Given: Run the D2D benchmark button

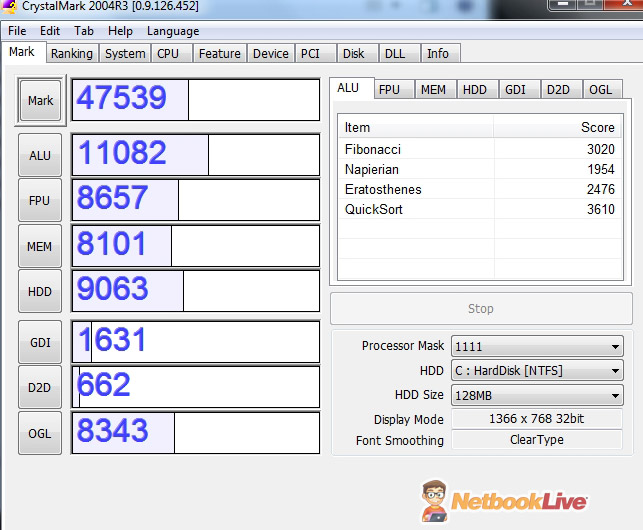Looking at the screenshot, I should [40, 387].
